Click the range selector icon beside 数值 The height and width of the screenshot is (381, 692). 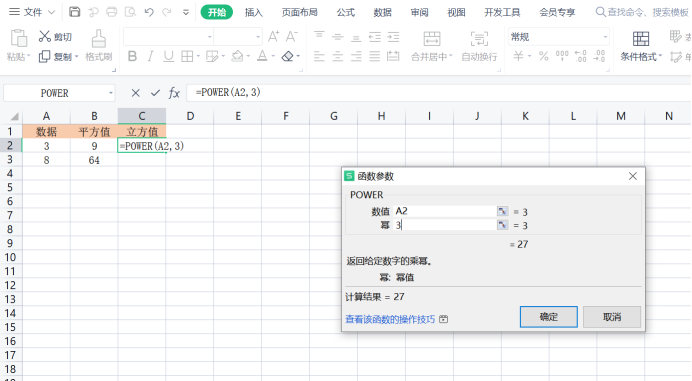click(x=503, y=211)
